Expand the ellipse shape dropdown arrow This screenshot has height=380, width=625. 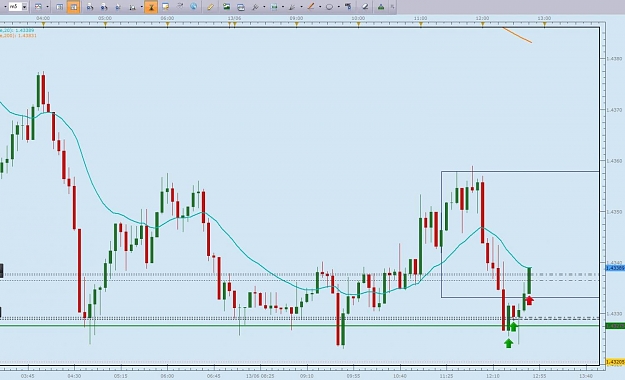(x=338, y=7)
